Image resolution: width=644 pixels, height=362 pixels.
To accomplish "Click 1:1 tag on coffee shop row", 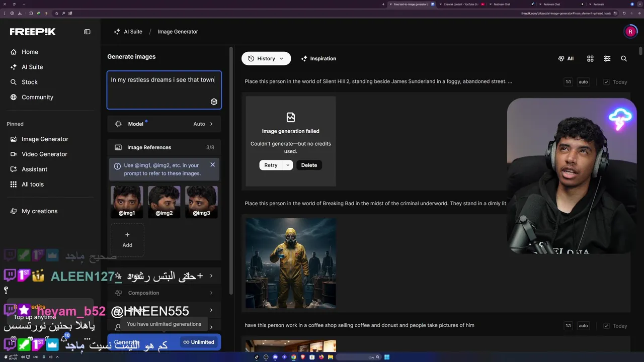I will [x=568, y=326].
